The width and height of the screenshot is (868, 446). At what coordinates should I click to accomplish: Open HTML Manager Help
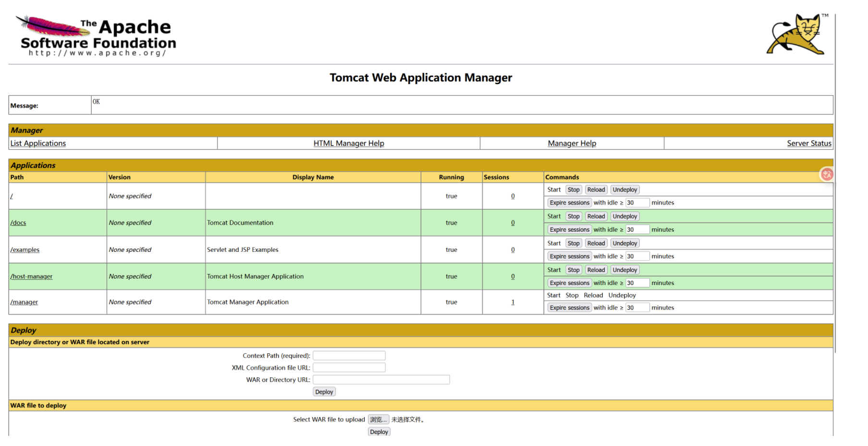click(x=349, y=143)
